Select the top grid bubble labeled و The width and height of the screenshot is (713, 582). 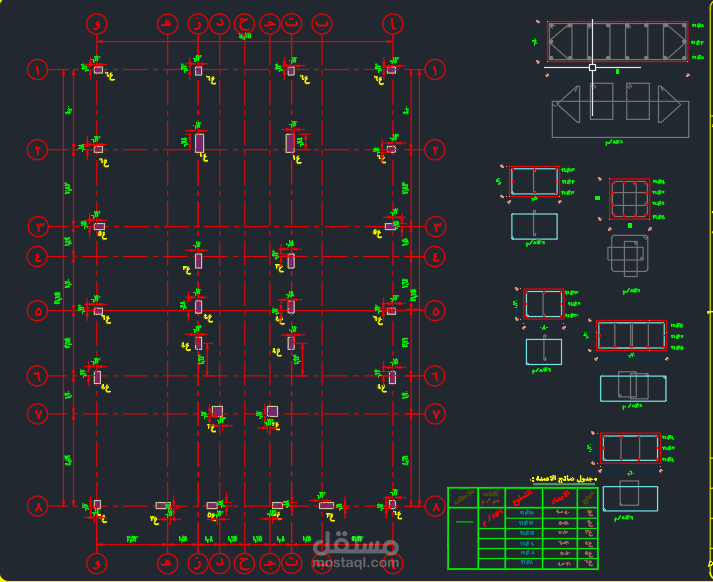[x=96, y=24]
